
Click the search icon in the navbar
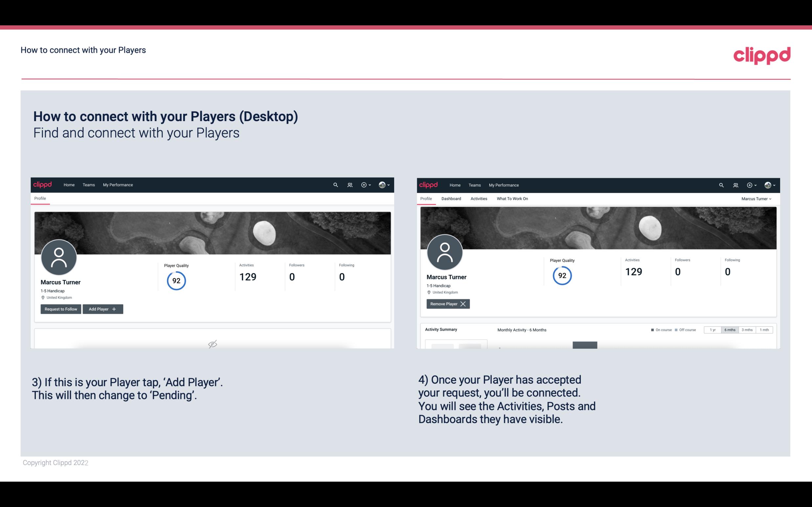335,184
